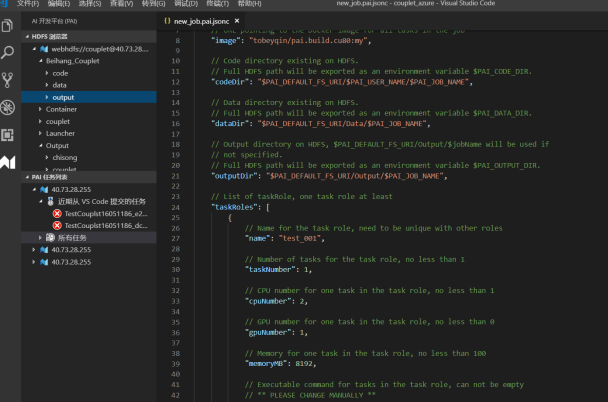Open the 文件(F) menu

28,3
